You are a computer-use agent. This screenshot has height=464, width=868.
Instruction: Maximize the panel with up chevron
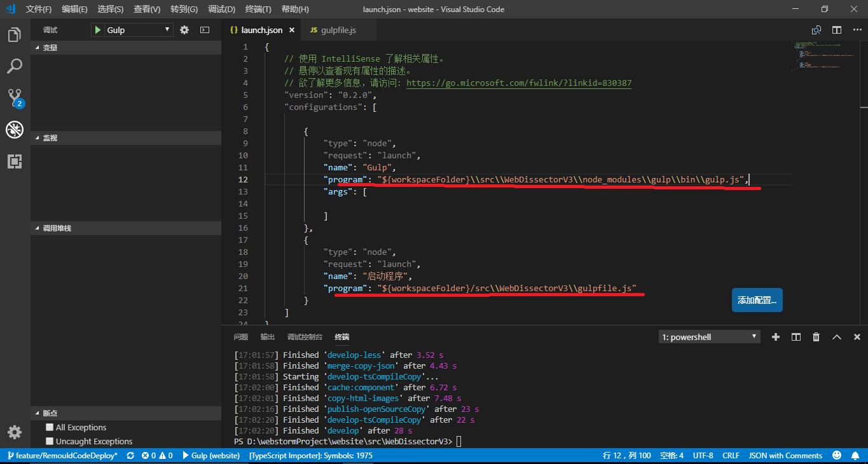pos(837,337)
